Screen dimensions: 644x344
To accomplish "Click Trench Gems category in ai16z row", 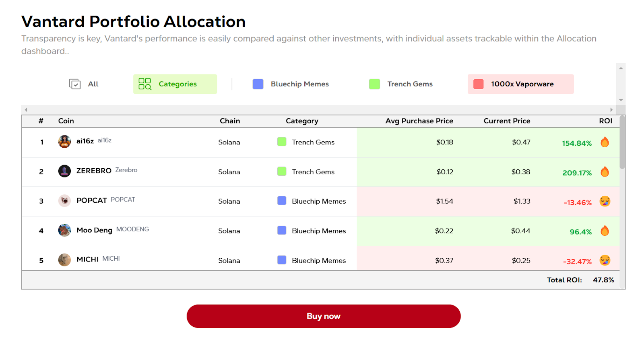I will click(x=313, y=142).
